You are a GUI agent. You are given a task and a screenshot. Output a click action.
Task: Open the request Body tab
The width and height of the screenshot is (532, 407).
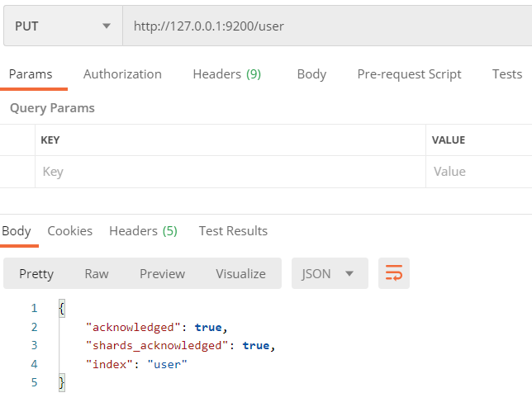pos(311,73)
